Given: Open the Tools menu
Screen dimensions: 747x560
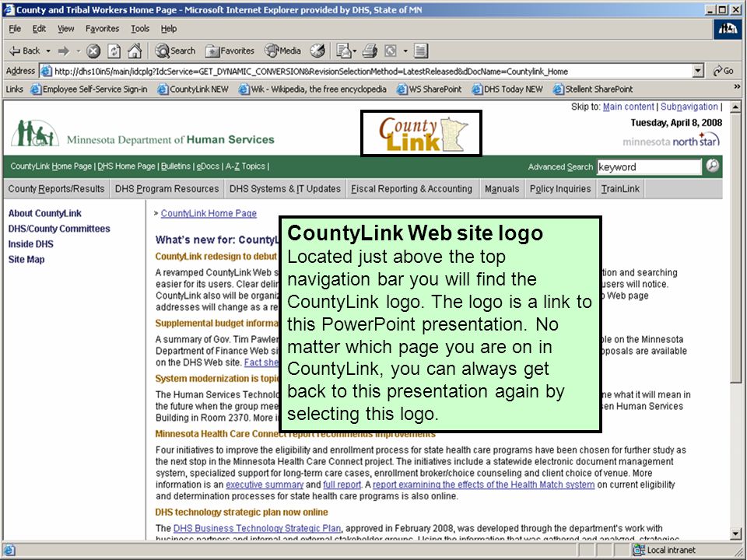Looking at the screenshot, I should 140,29.
